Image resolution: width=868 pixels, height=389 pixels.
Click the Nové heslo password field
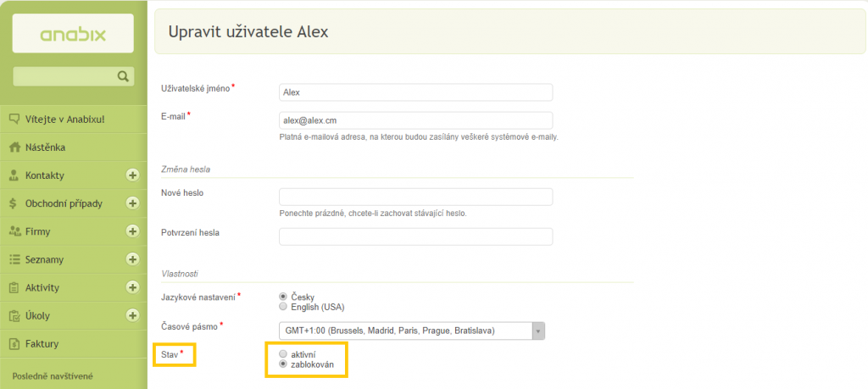(x=415, y=197)
